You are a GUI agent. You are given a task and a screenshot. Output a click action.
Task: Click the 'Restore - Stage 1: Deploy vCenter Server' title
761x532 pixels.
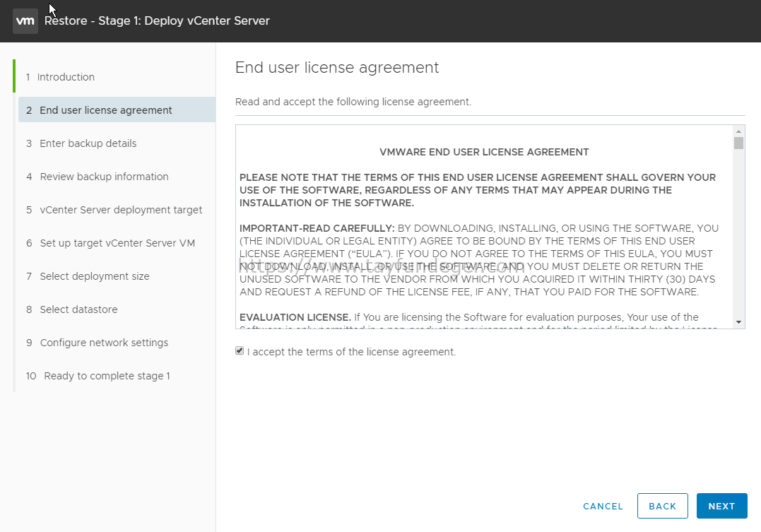click(x=157, y=21)
